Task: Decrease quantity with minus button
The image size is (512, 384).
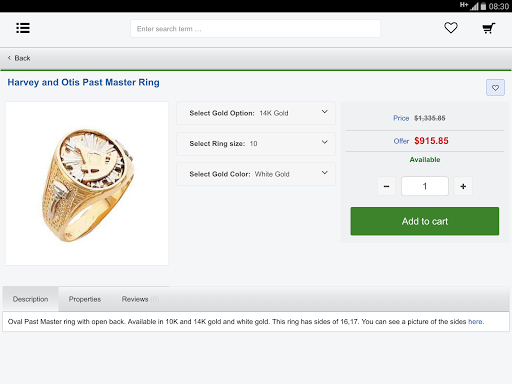Action: click(386, 186)
